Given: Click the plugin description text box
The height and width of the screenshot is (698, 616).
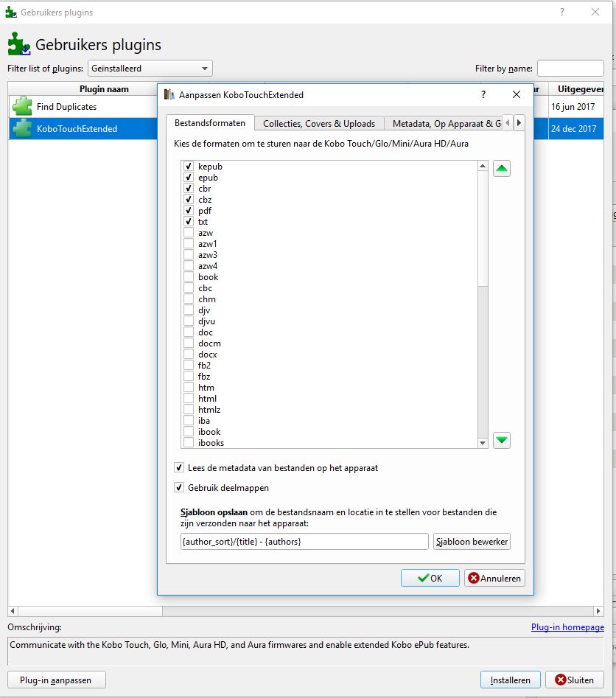Looking at the screenshot, I should pyautogui.click(x=305, y=651).
